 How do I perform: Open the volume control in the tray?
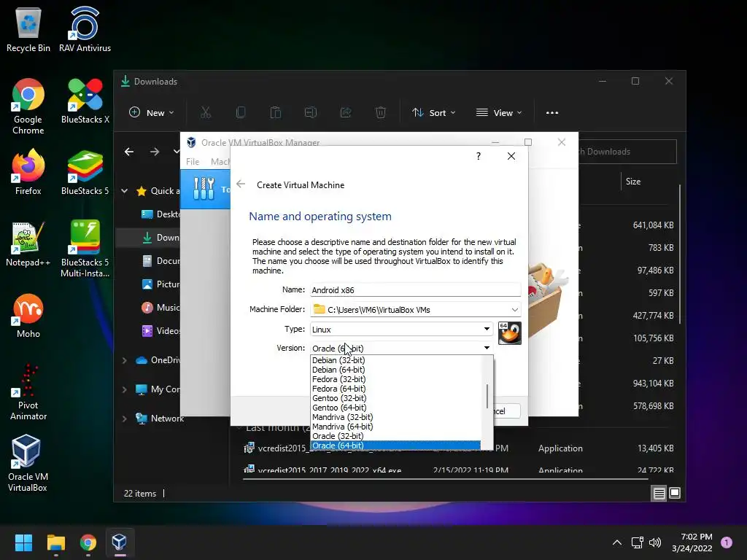pos(655,542)
